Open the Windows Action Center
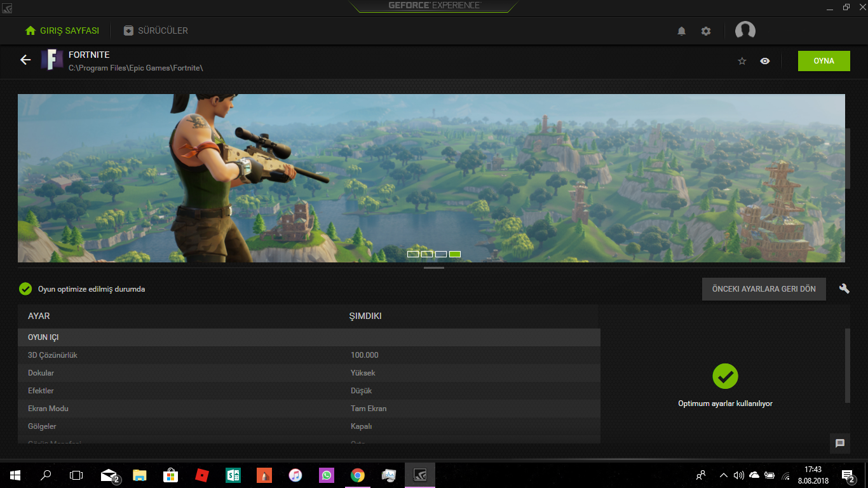 (x=848, y=475)
